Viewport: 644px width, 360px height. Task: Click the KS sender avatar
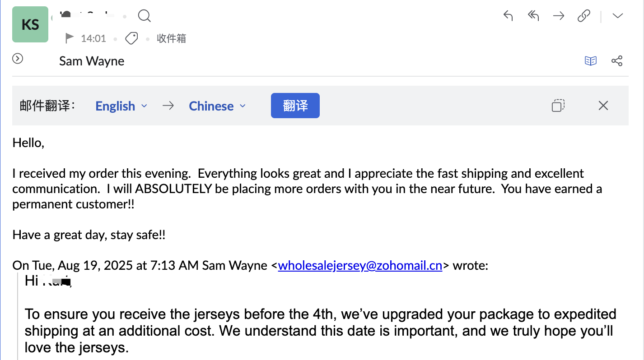click(x=30, y=24)
